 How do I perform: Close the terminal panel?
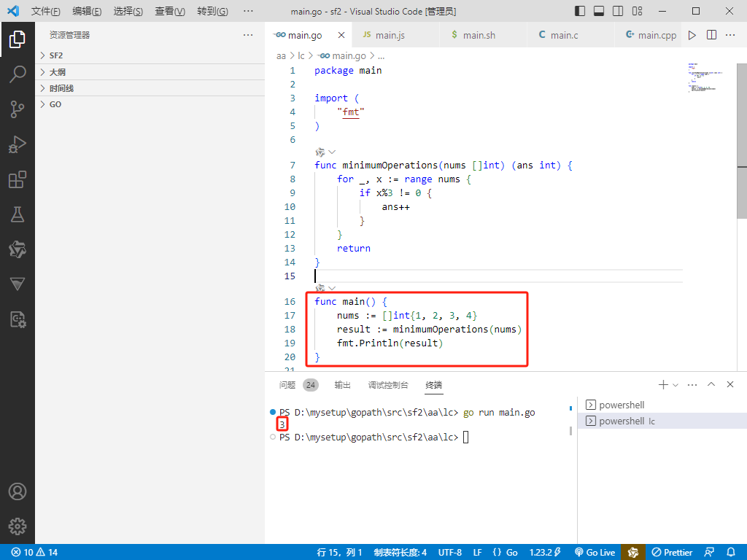[x=729, y=384]
